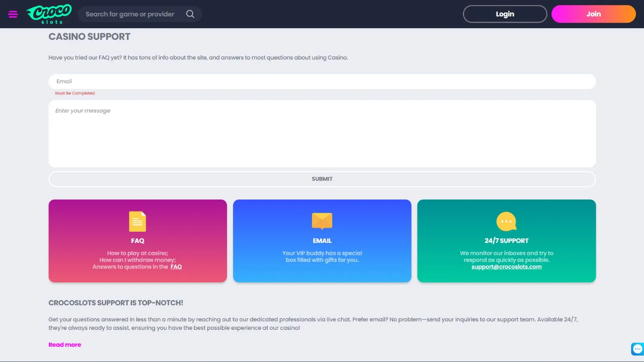The image size is (644, 362).
Task: Open the FAQ link in pink card
Action: (x=176, y=267)
